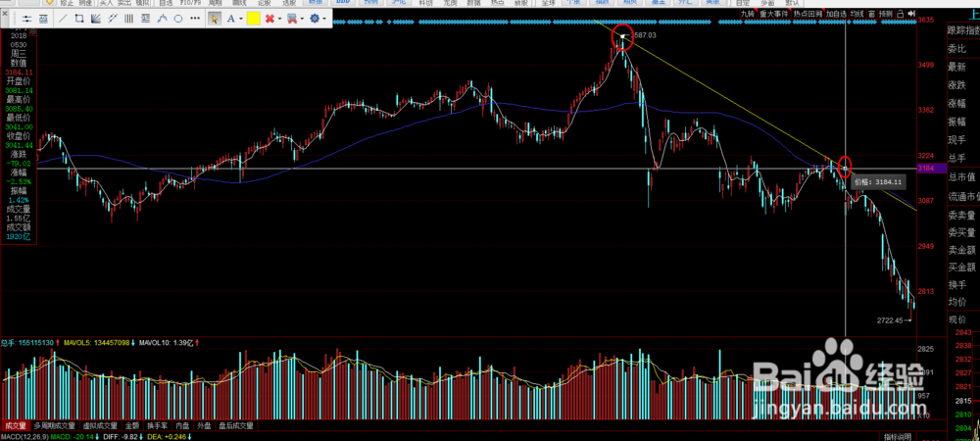This screenshot has width=980, height=441.
Task: Select the wave polyline drawing tool
Action: click(x=162, y=19)
